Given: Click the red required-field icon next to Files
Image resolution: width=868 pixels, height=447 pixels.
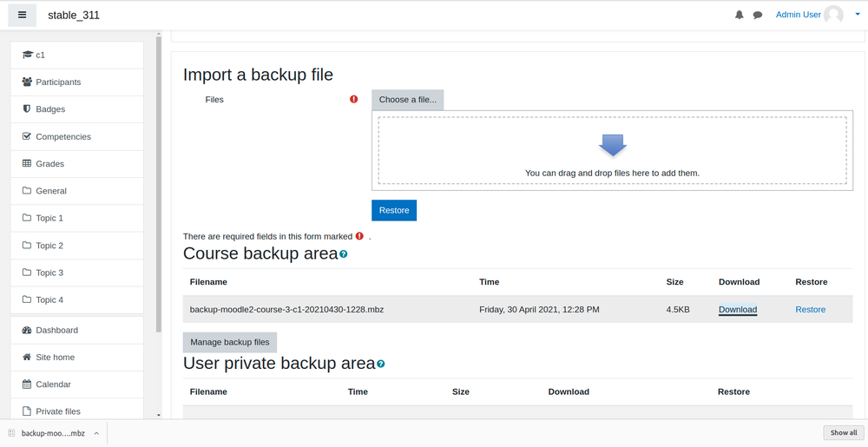Looking at the screenshot, I should 354,100.
